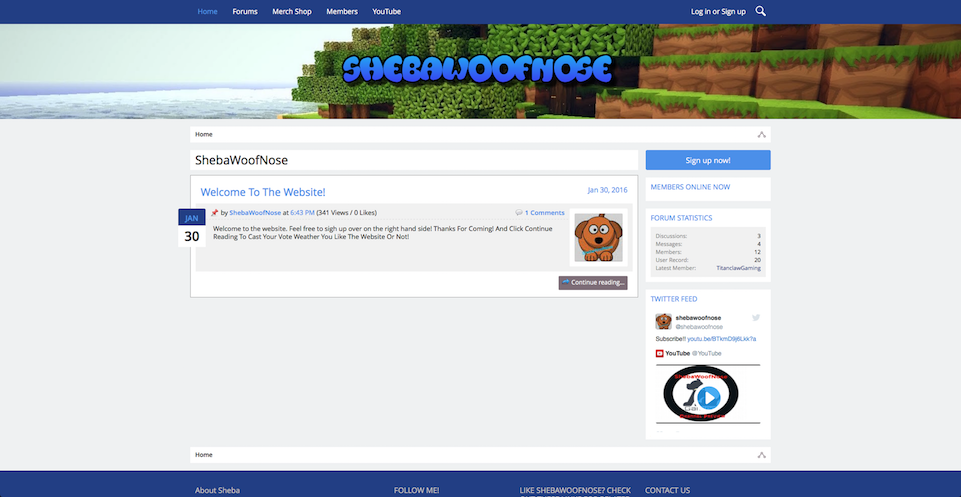Click the Jan 30, 2016 post date
961x497 pixels.
tap(607, 190)
